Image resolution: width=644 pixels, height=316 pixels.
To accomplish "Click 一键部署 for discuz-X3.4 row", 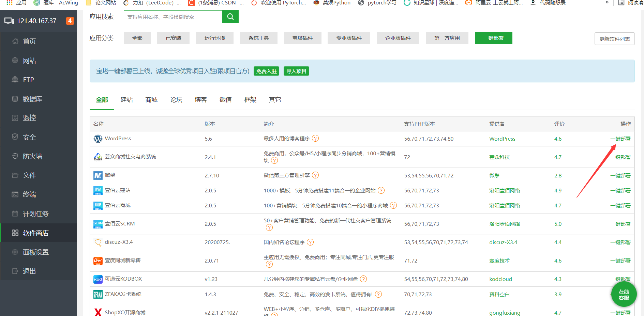I will [620, 242].
